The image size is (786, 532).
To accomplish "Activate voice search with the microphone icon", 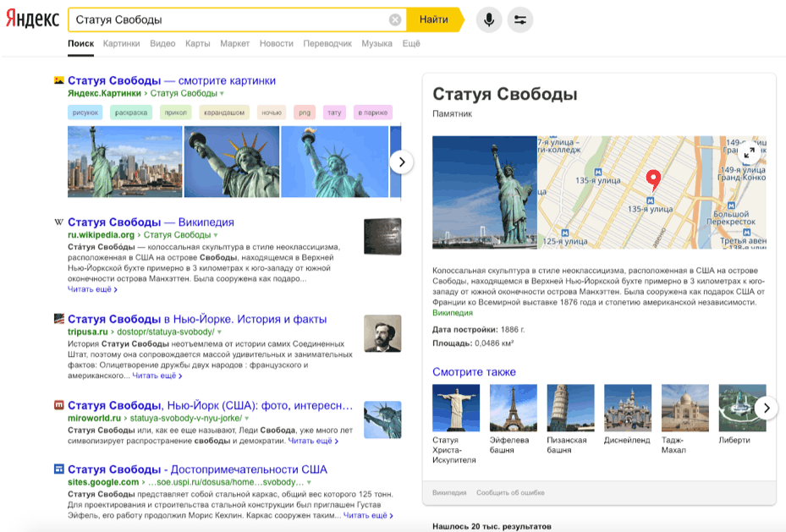I will pos(488,19).
